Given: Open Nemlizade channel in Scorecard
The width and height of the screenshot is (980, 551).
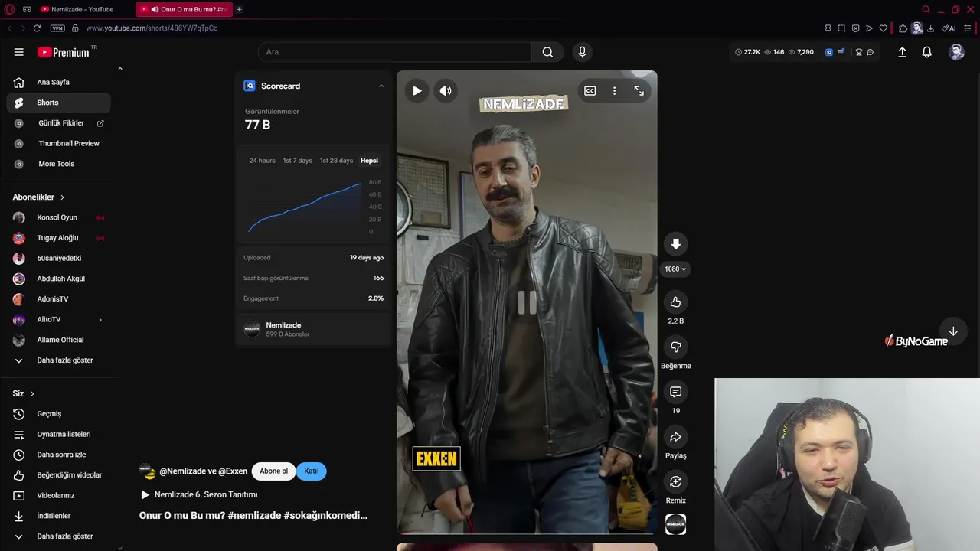Looking at the screenshot, I should coord(313,329).
